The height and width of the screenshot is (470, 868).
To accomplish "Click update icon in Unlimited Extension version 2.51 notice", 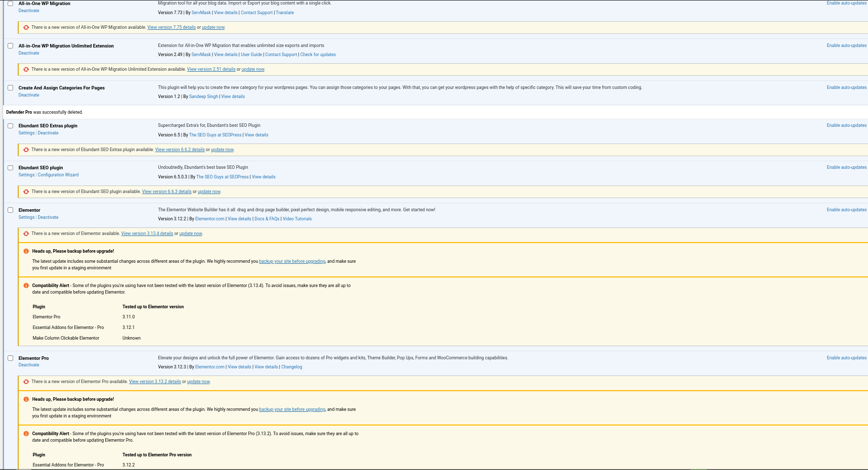I will coord(26,69).
